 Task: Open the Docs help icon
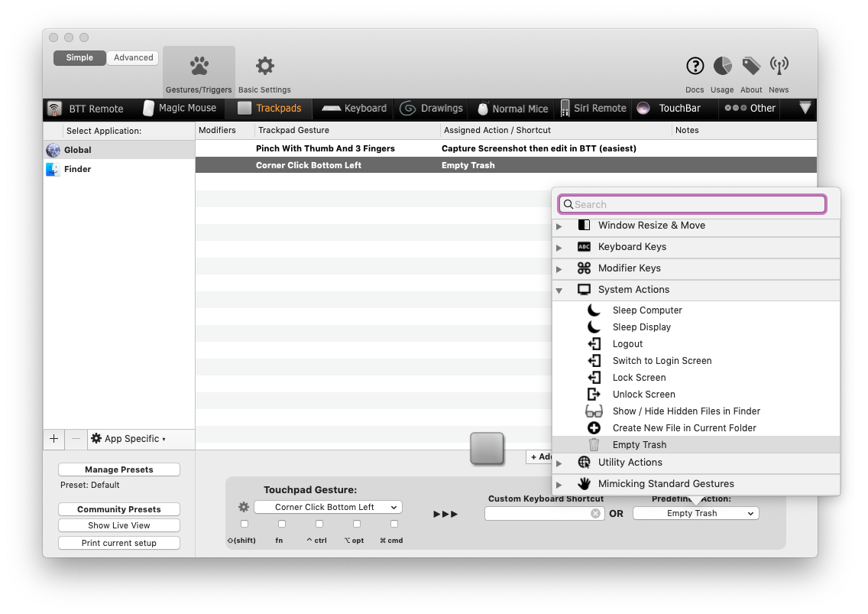pyautogui.click(x=695, y=66)
